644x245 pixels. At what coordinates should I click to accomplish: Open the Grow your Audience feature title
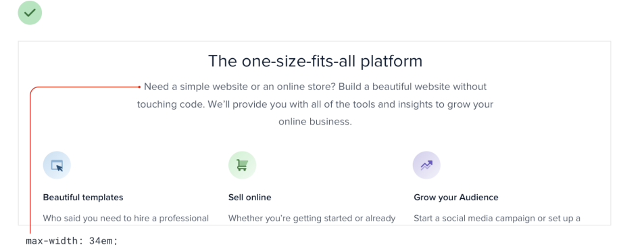click(456, 198)
